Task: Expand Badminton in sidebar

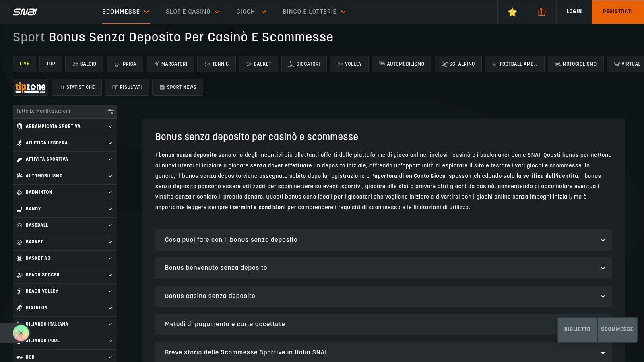Action: [65, 193]
